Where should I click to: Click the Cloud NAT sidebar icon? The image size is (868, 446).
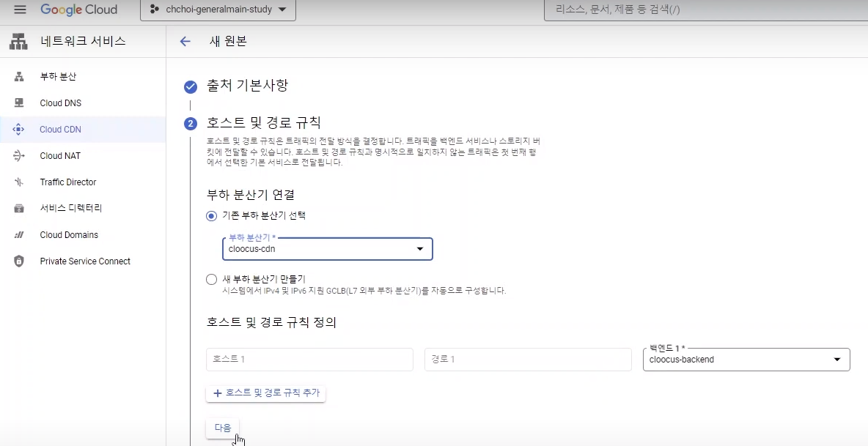click(x=19, y=156)
